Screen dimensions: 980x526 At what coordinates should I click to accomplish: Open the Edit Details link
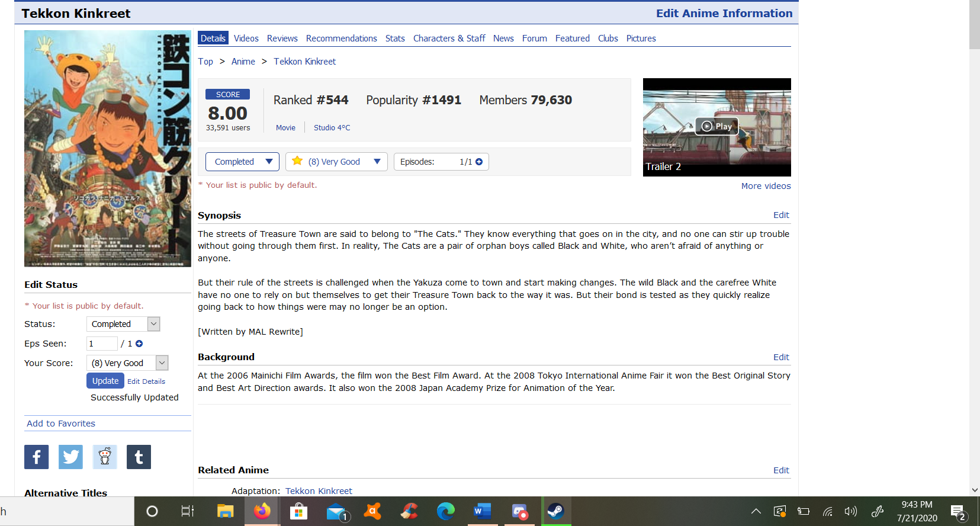pyautogui.click(x=146, y=381)
